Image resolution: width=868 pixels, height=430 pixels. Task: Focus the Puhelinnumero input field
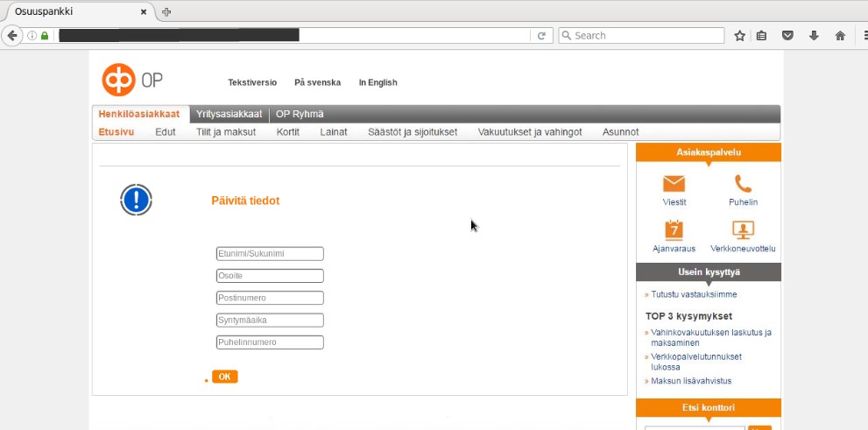[270, 342]
